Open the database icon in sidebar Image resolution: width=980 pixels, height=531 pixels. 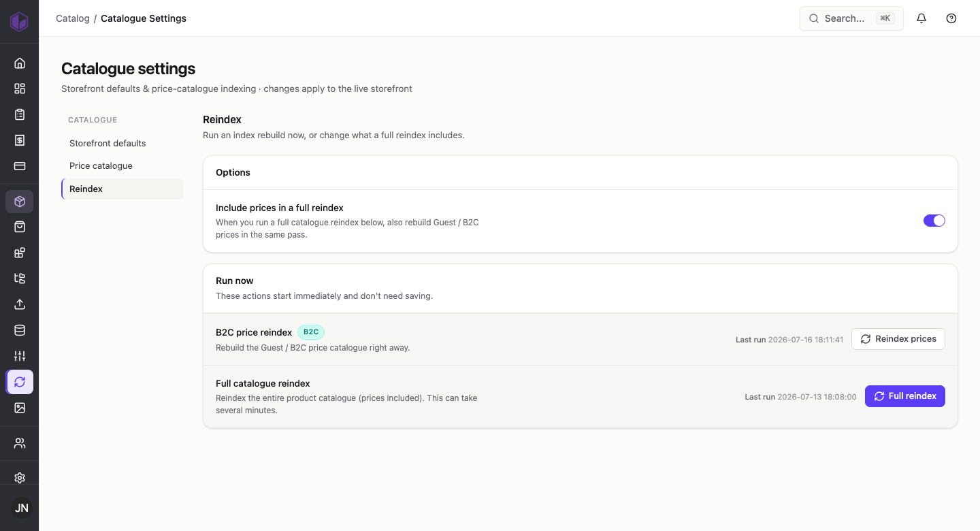click(x=20, y=330)
